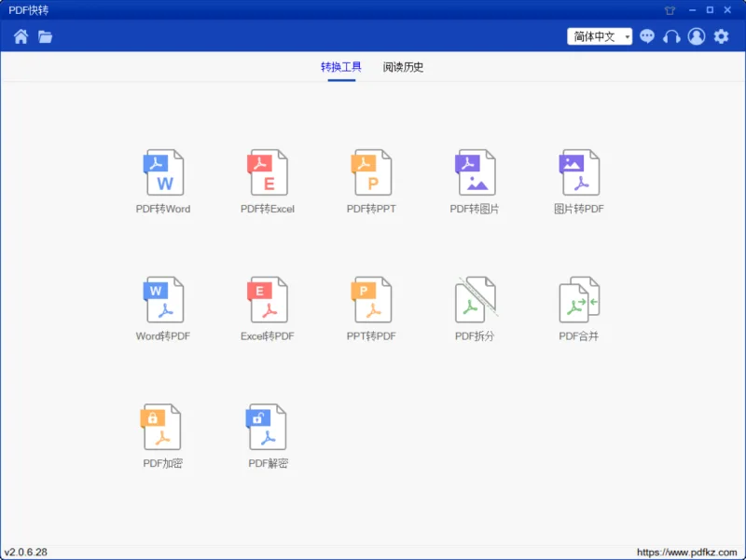Screen dimensions: 746x560
Task: Launch the PDF加密 encryption tool
Action: 162,436
